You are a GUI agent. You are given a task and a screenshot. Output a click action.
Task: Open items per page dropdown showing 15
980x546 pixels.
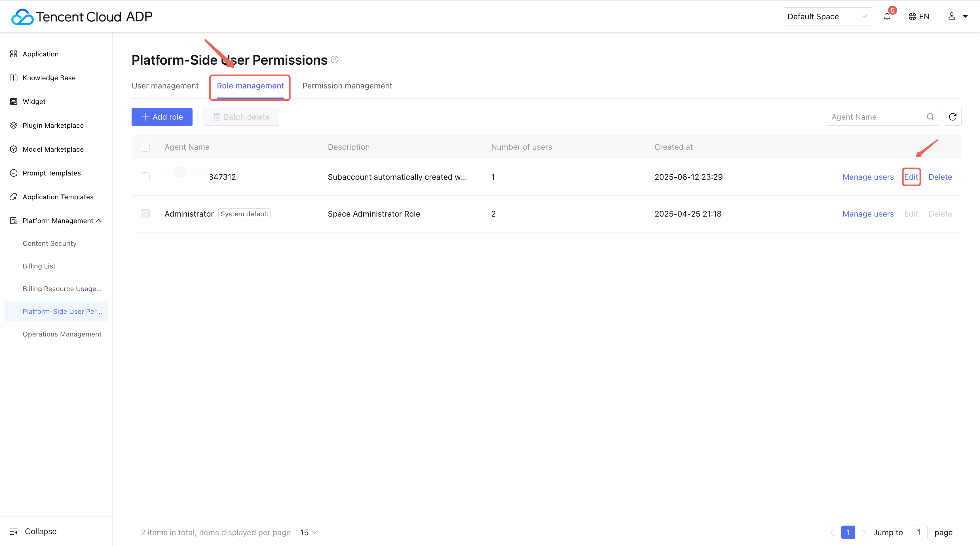(x=308, y=532)
